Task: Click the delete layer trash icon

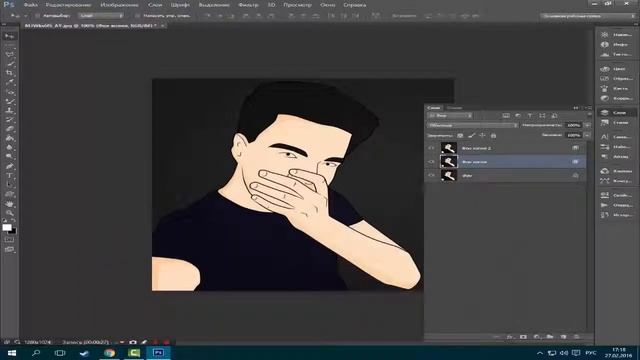Action: [577, 337]
